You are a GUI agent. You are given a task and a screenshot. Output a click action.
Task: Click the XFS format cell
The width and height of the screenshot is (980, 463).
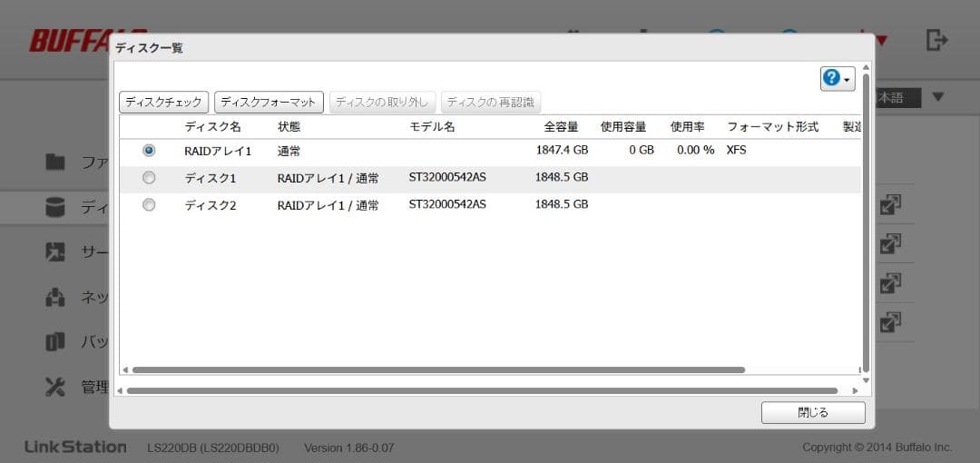(736, 150)
